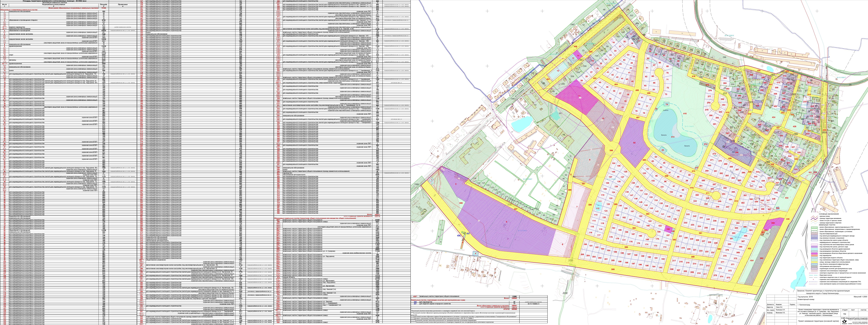Click pink parcel numbered 7
The image size is (868, 325).
[x=577, y=207]
